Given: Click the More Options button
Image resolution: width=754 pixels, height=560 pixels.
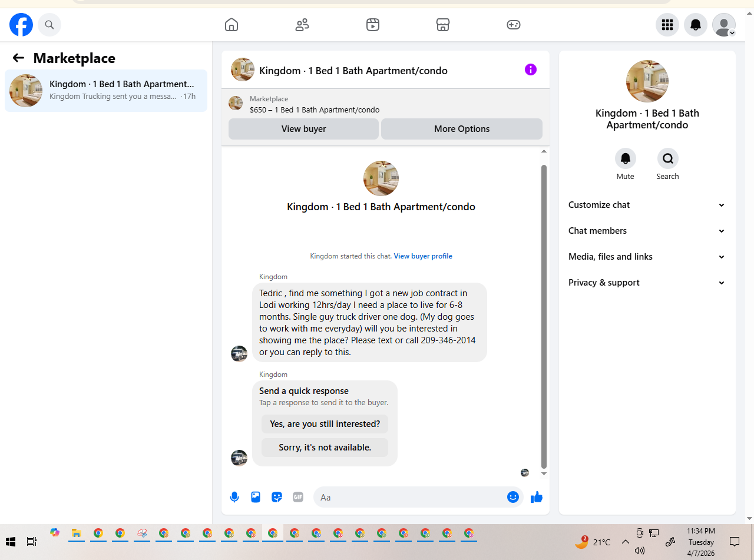Looking at the screenshot, I should [462, 129].
